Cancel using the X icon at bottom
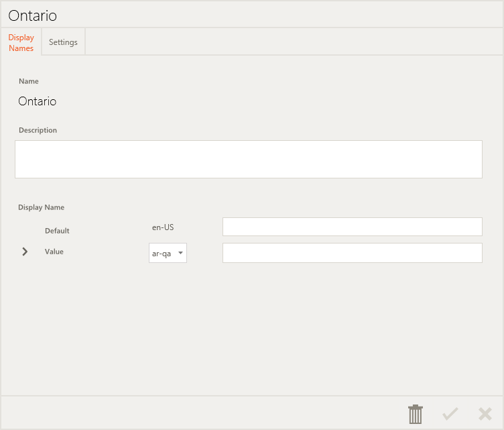Viewport: 504px width, 430px height. click(485, 414)
